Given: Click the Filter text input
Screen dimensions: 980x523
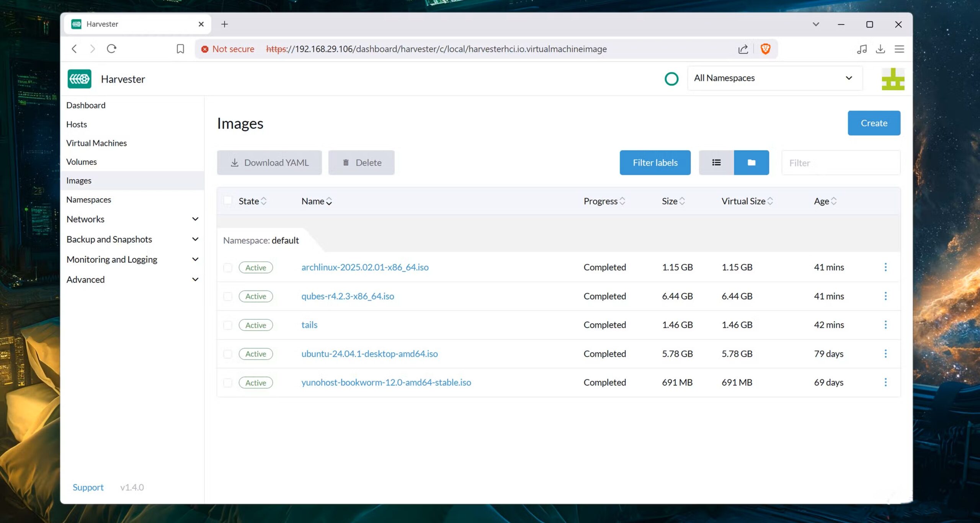Looking at the screenshot, I should tap(840, 163).
